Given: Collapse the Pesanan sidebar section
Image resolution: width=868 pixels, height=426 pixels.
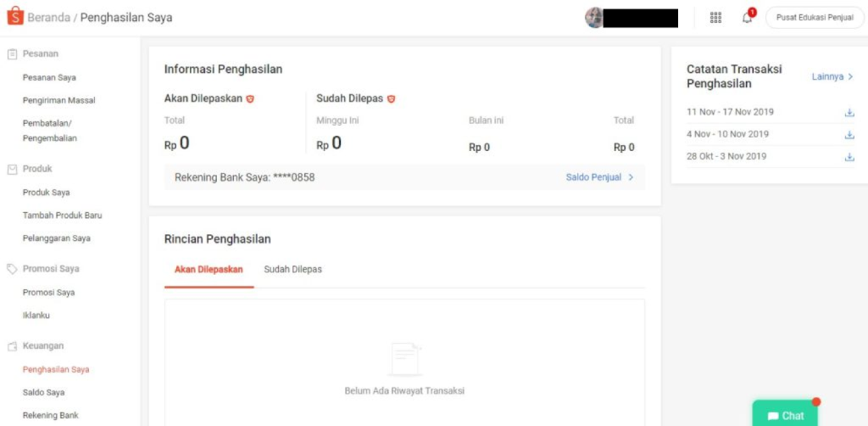Looking at the screenshot, I should (41, 53).
